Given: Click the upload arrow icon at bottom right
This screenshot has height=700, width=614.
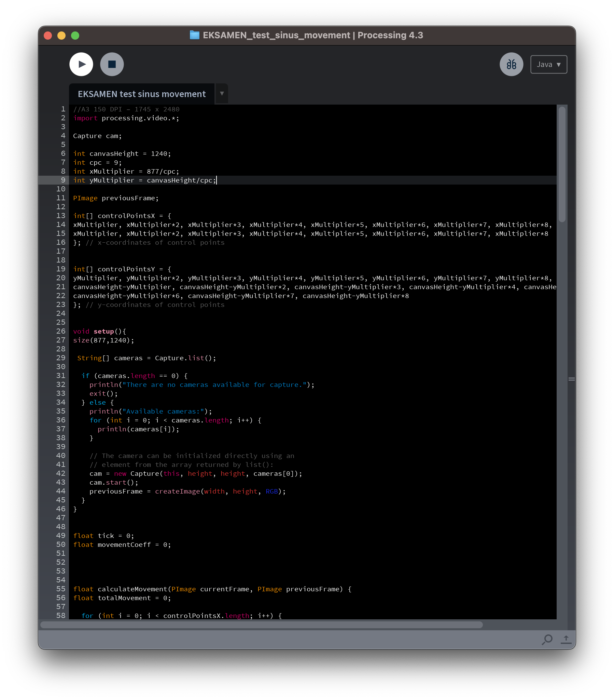Looking at the screenshot, I should pyautogui.click(x=566, y=640).
